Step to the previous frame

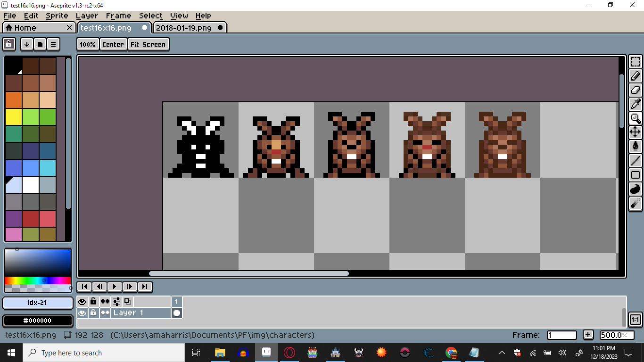click(99, 287)
